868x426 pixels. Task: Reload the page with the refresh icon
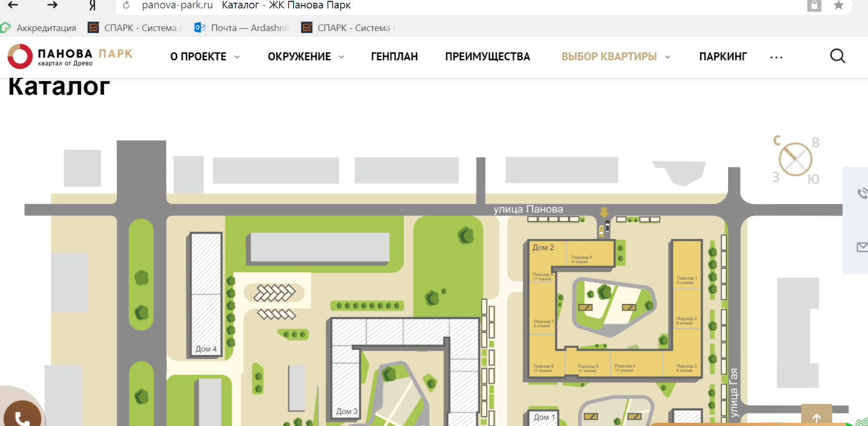coord(126,5)
